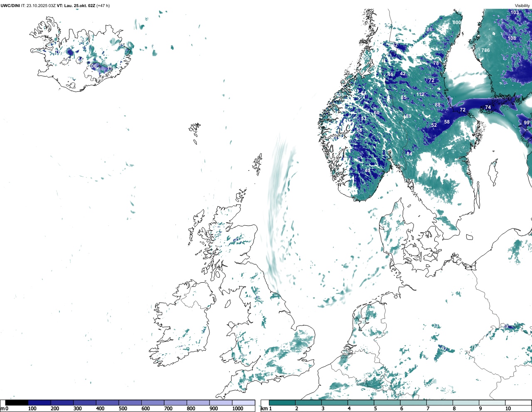Click the 'km' unit label in legend
This screenshot has height=412, width=532.
(x=264, y=409)
